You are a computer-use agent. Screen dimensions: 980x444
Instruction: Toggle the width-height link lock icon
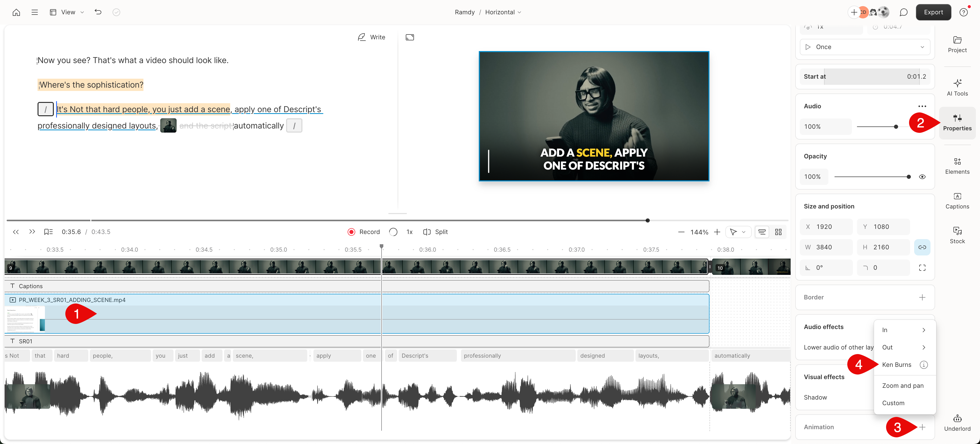pos(923,247)
